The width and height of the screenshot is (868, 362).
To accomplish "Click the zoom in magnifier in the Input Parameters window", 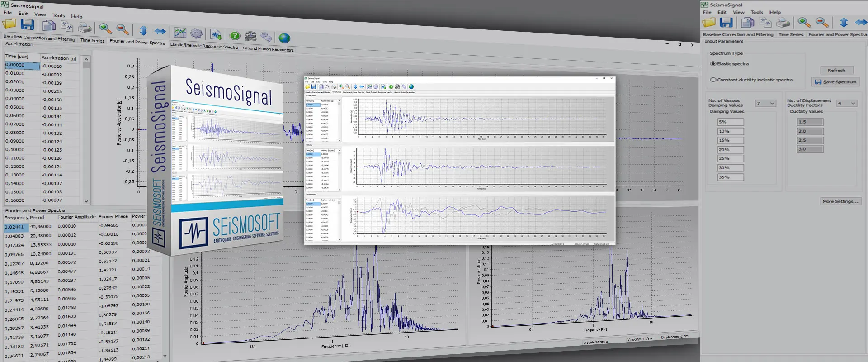I will [x=804, y=22].
